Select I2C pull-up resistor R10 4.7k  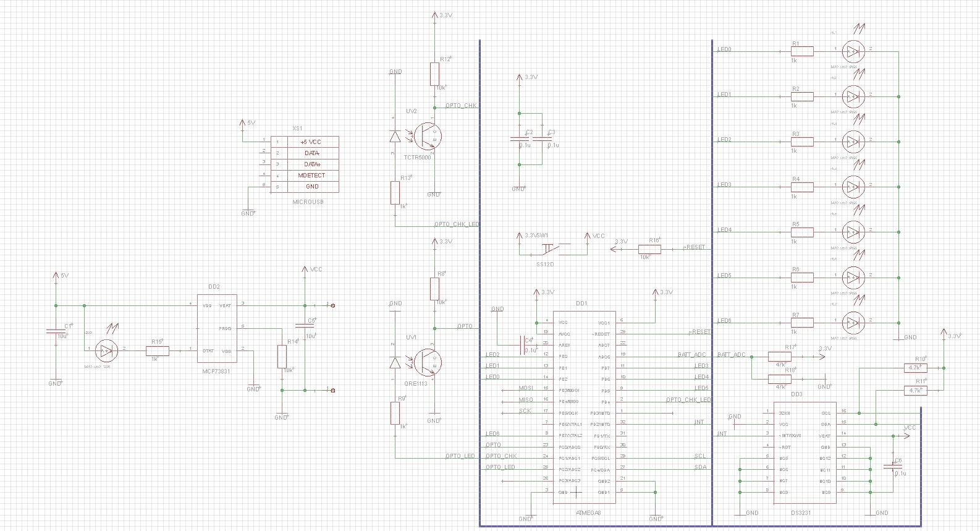[915, 368]
